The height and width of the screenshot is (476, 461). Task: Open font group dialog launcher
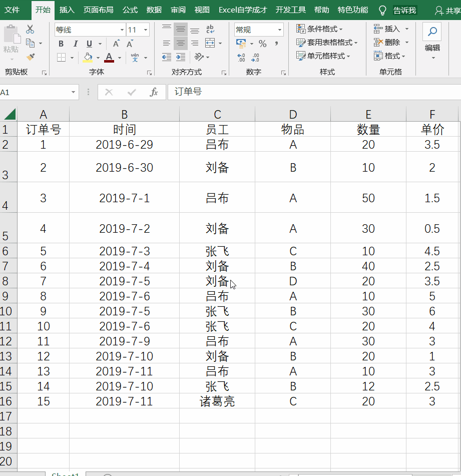(x=149, y=73)
